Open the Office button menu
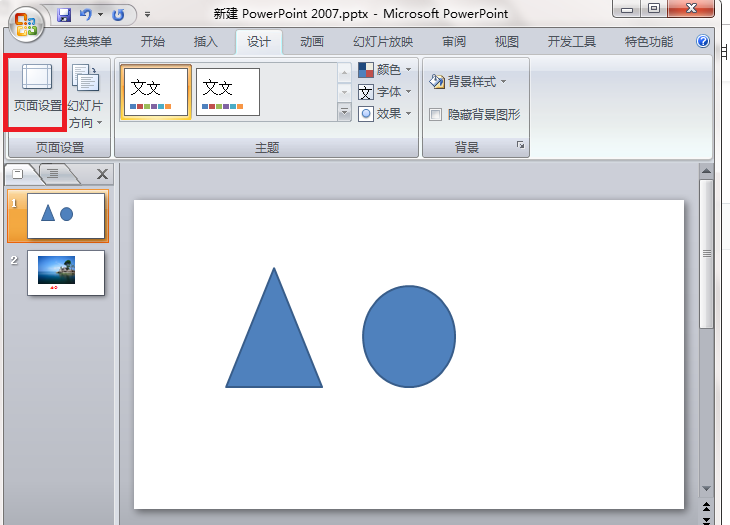 point(26,24)
